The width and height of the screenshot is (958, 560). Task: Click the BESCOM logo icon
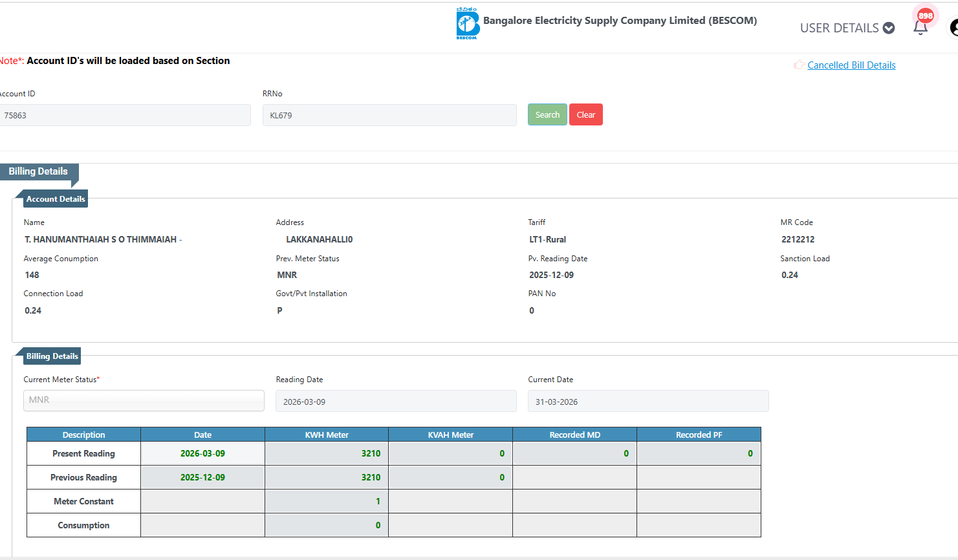point(467,24)
